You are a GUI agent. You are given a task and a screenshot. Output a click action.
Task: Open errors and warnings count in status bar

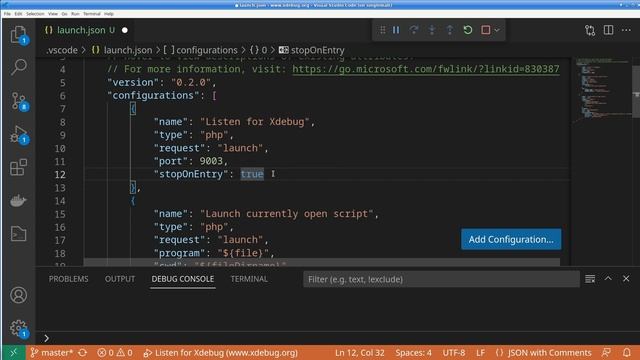pyautogui.click(x=115, y=353)
